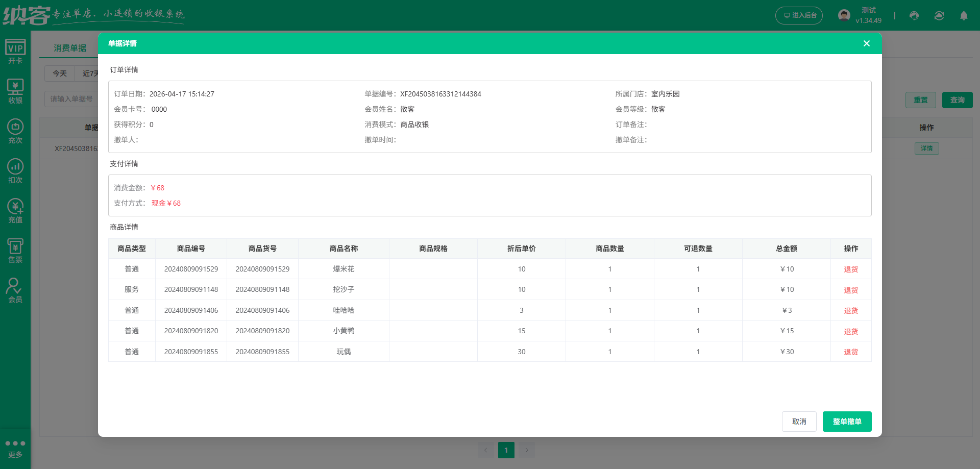The height and width of the screenshot is (469, 980).
Task: Close the 单据详情 dialog with 取消
Action: (799, 422)
